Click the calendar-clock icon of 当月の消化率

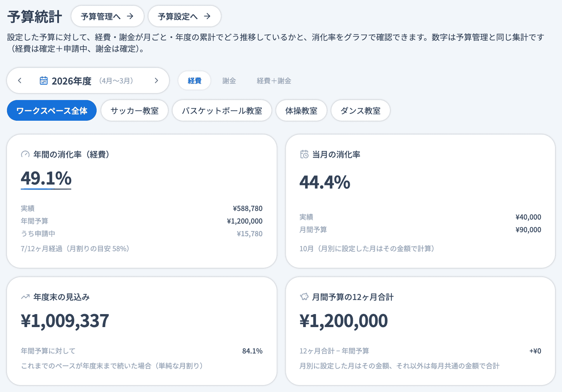(x=304, y=154)
